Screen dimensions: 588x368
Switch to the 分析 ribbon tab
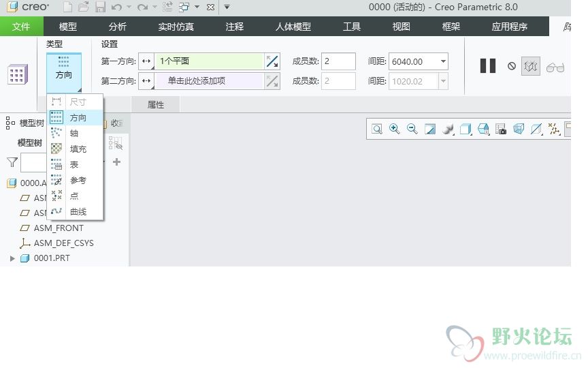[117, 27]
